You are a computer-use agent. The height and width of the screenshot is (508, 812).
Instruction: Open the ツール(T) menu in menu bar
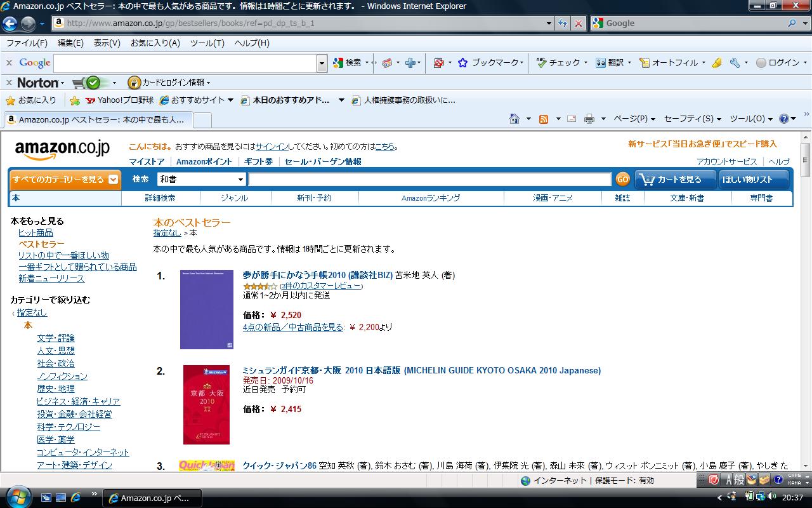tap(207, 43)
